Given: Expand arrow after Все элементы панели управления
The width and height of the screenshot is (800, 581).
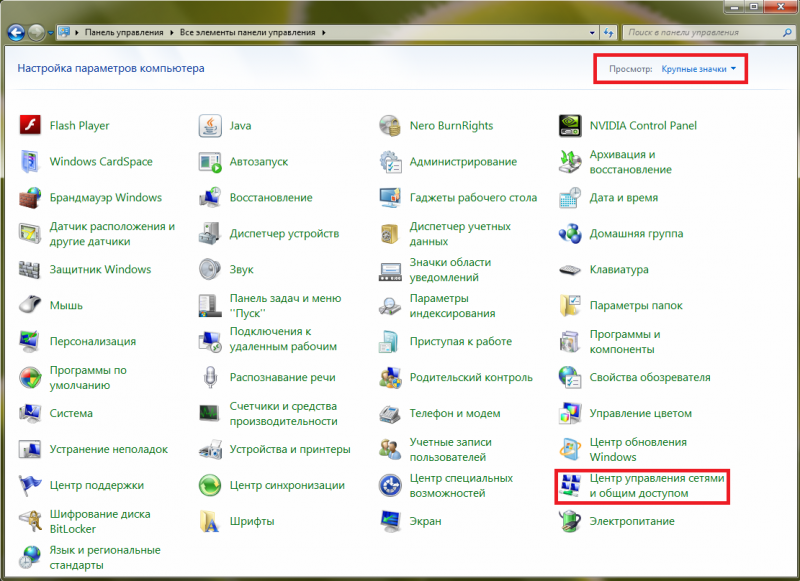Looking at the screenshot, I should pyautogui.click(x=323, y=33).
